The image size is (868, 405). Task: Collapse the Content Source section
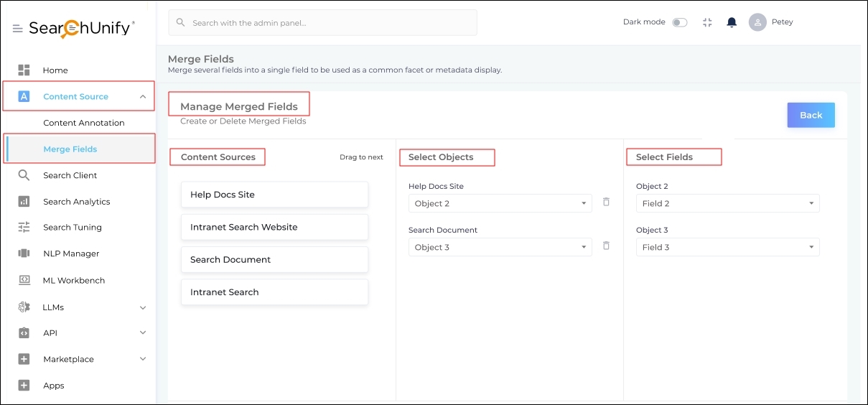coord(143,96)
